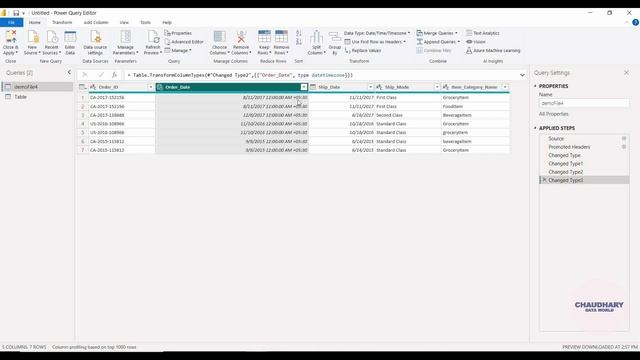Screen dimensions: 640x360
Task: Open the Order_Date column filter dropdown
Action: tap(304, 87)
